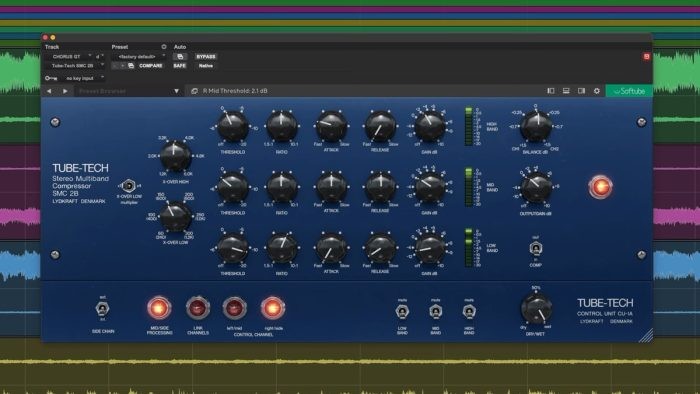700x394 pixels.
Task: Toggle the large red power lamp
Action: tap(600, 187)
